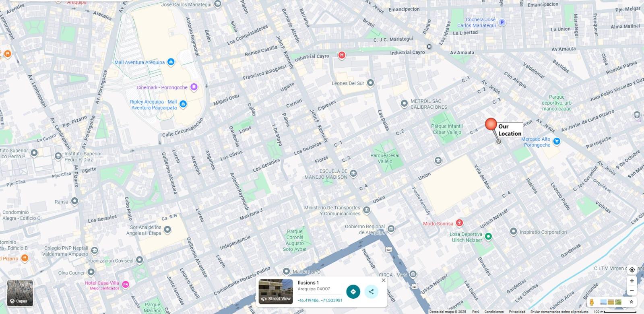644x314 pixels.
Task: Click the directions button in location card
Action: click(x=353, y=291)
